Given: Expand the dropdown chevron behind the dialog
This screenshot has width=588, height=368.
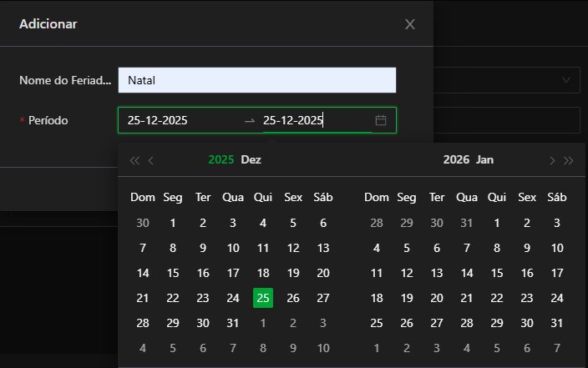Looking at the screenshot, I should pos(566,80).
